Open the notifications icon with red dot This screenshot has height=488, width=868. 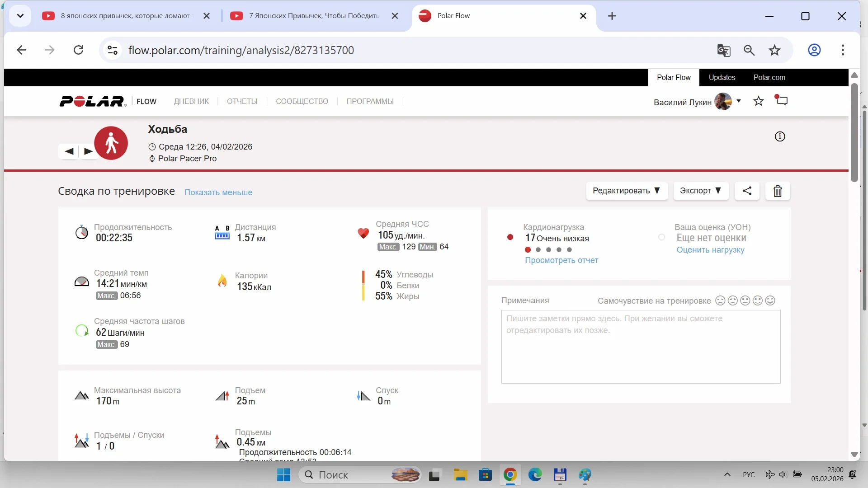(782, 100)
